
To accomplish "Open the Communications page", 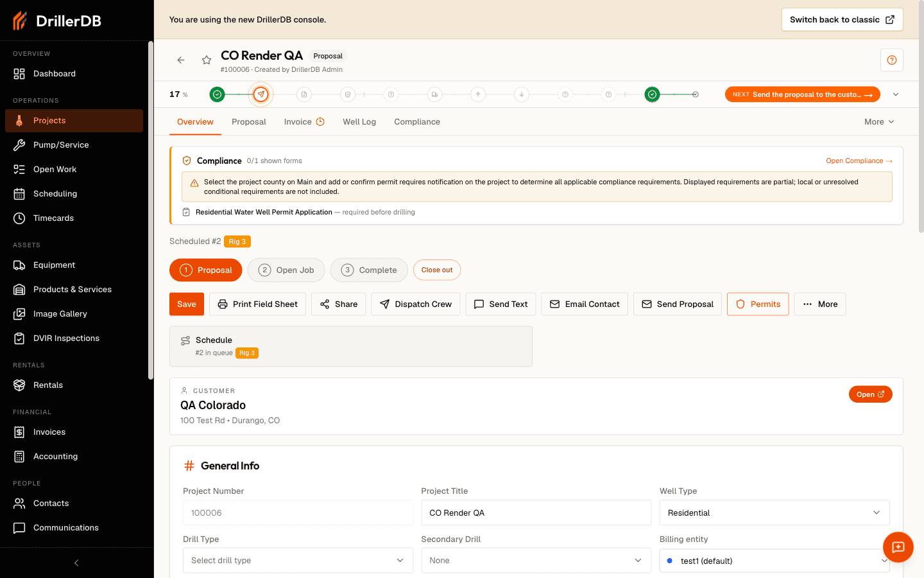I will 74,528.
